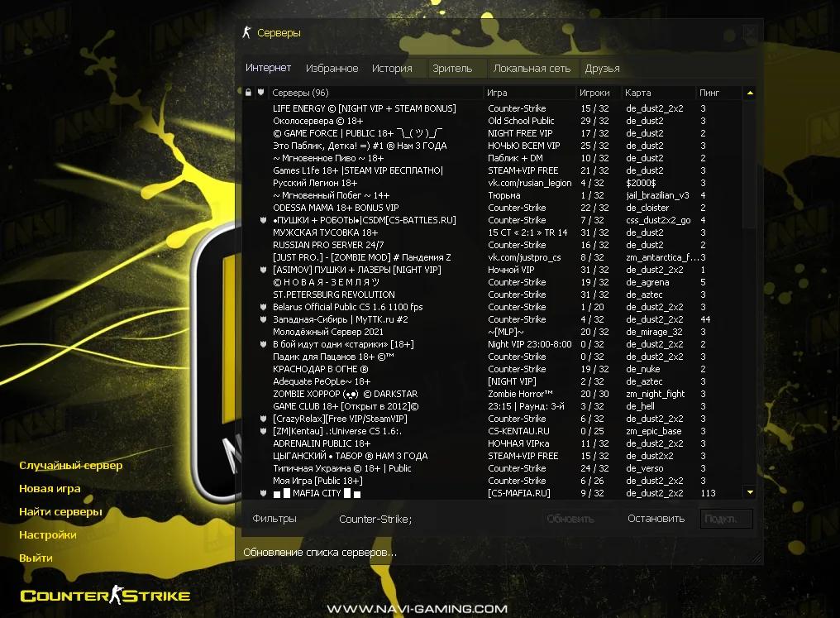Viewport: 840px width, 618px height.
Task: Select ЦЫГАНСКИЙ ТАБОР server row
Action: click(492, 456)
